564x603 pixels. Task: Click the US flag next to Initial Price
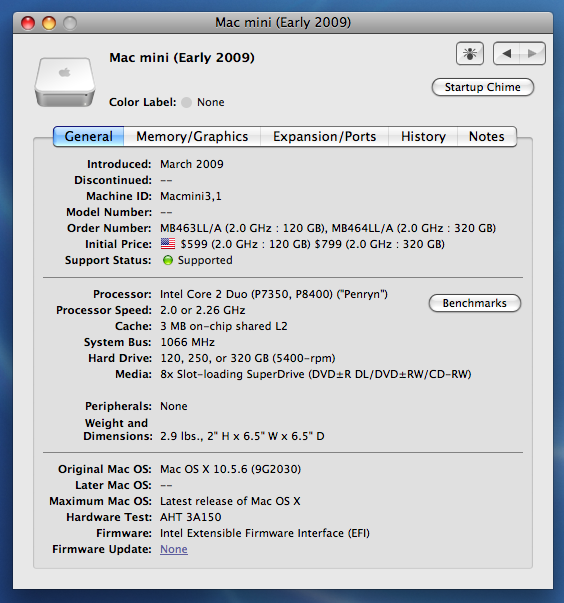pos(168,244)
